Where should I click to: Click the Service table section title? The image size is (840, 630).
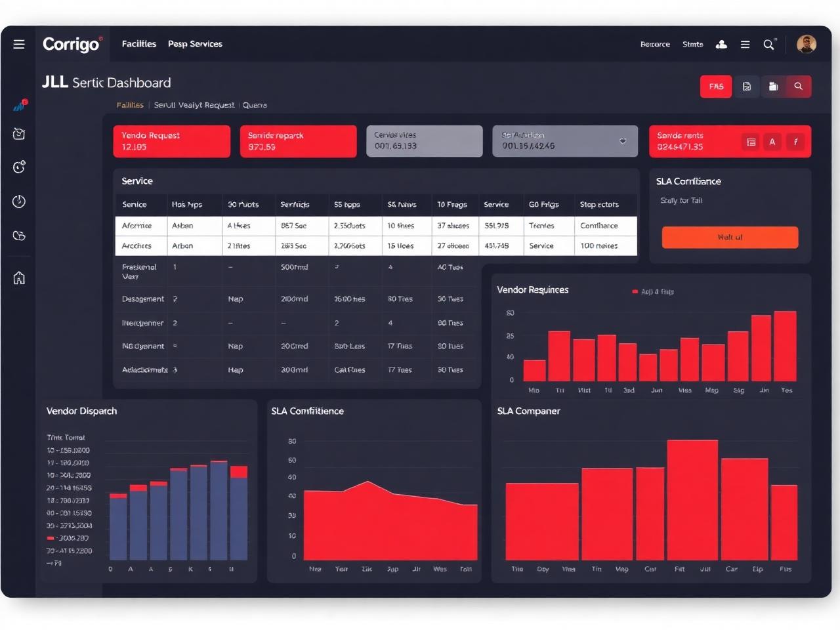[x=137, y=181]
